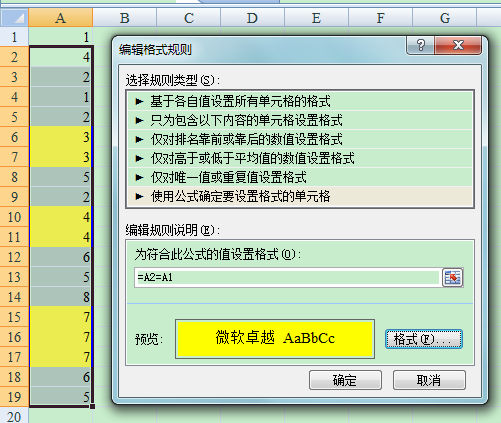Select row 2 header
Screen dimensions: 501x423
14,57
